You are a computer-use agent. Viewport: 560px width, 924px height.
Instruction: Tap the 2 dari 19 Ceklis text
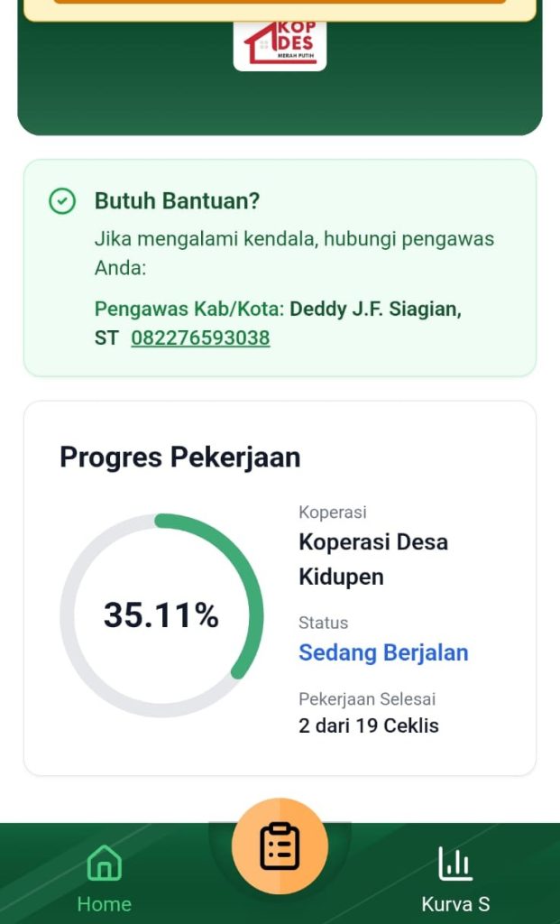point(369,725)
